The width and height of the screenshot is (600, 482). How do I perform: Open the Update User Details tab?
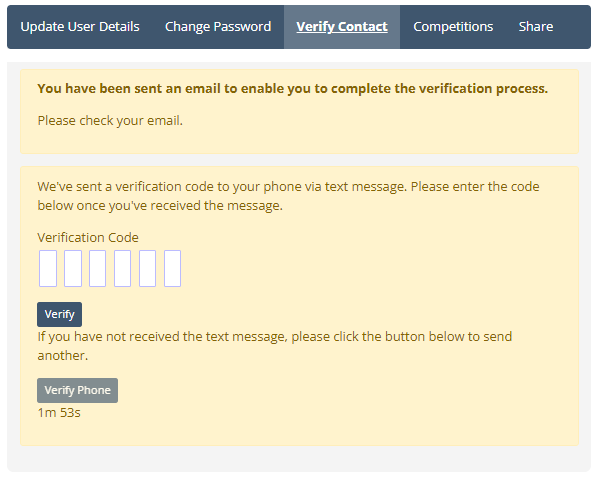tap(80, 27)
